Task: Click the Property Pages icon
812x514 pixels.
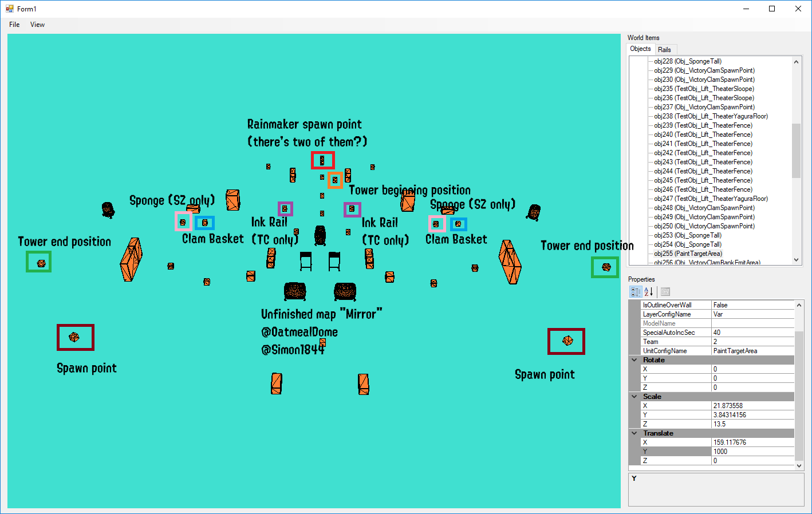Action: point(665,292)
